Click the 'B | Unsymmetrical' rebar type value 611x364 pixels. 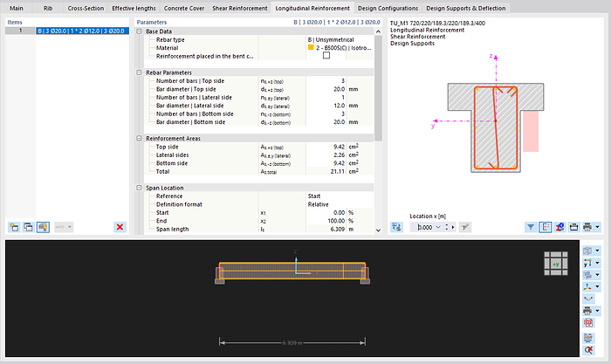click(331, 40)
